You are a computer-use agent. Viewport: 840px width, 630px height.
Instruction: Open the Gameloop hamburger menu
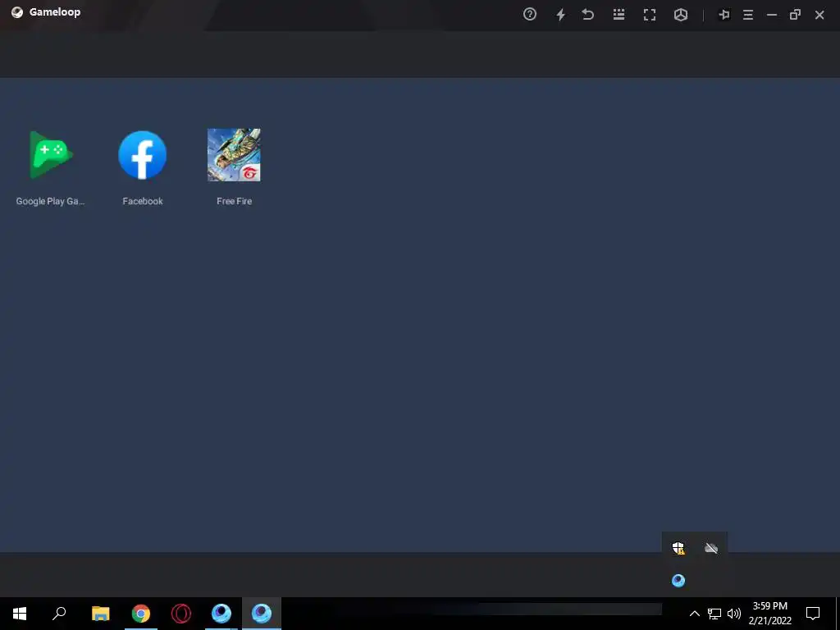tap(748, 15)
